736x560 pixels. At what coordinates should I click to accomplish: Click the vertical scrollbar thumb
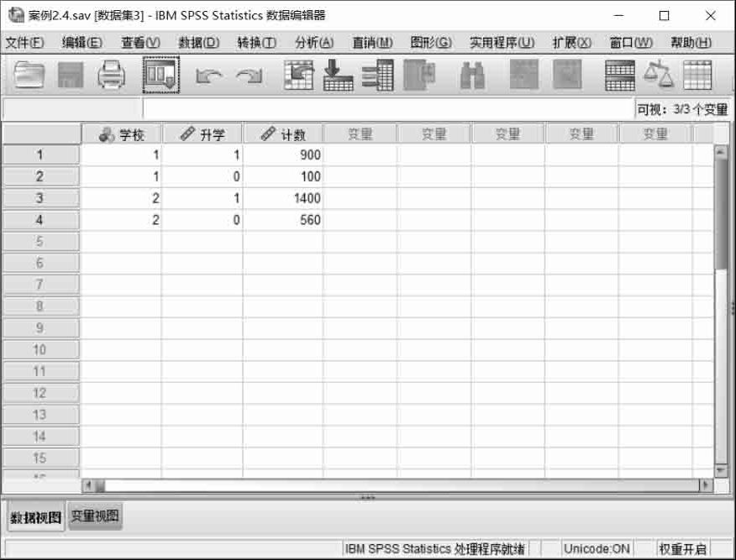(x=722, y=213)
